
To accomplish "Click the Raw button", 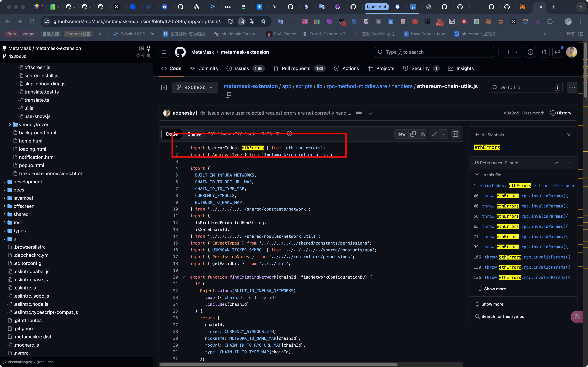I will pyautogui.click(x=401, y=134).
